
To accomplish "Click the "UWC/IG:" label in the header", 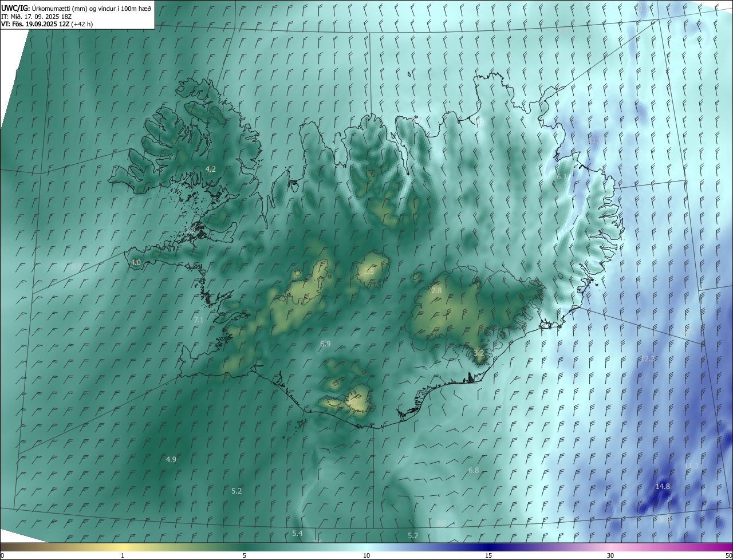I will pyautogui.click(x=15, y=8).
